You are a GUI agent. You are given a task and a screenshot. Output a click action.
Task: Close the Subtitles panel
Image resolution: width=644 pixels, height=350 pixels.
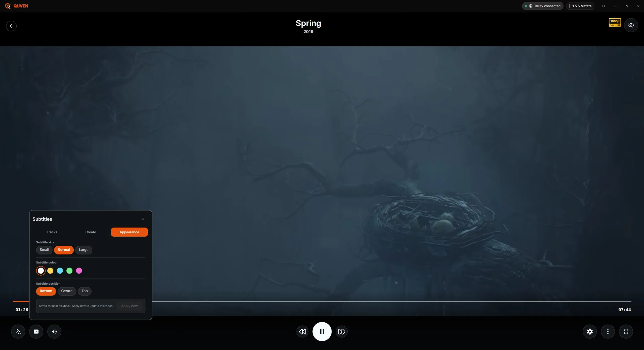(x=143, y=219)
